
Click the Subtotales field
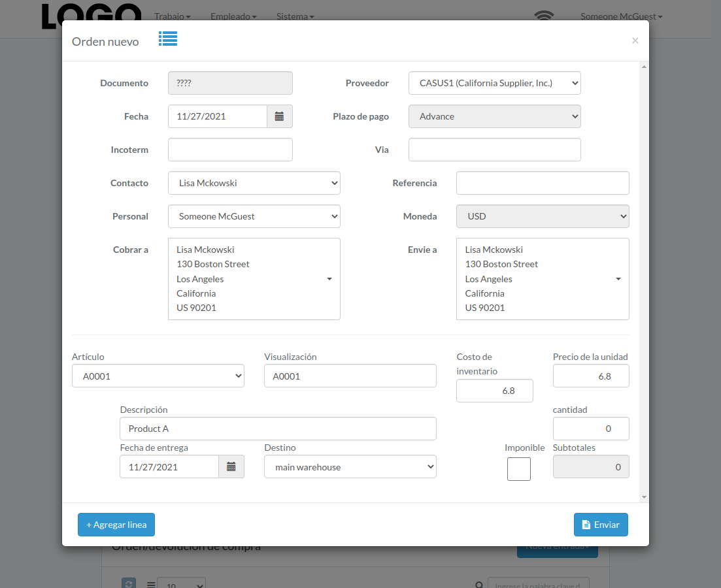point(591,467)
